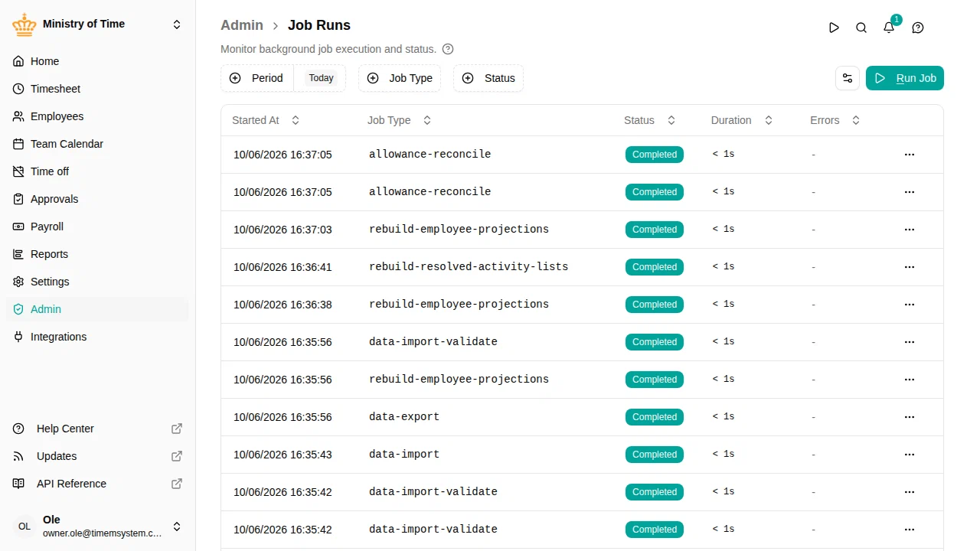980x551 pixels.
Task: Open the Job Type filter
Action: (x=400, y=78)
